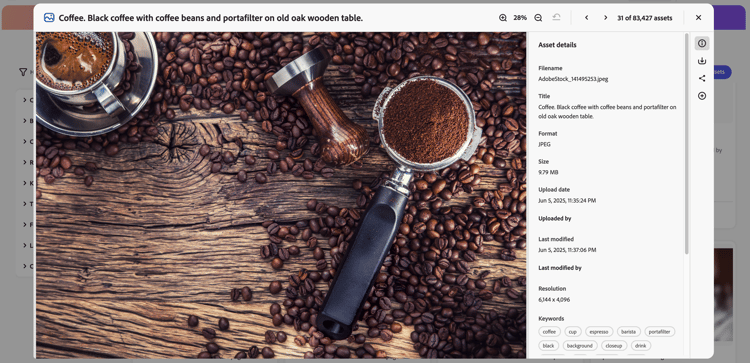The height and width of the screenshot is (363, 750).
Task: Download this asset icon
Action: pyautogui.click(x=702, y=61)
